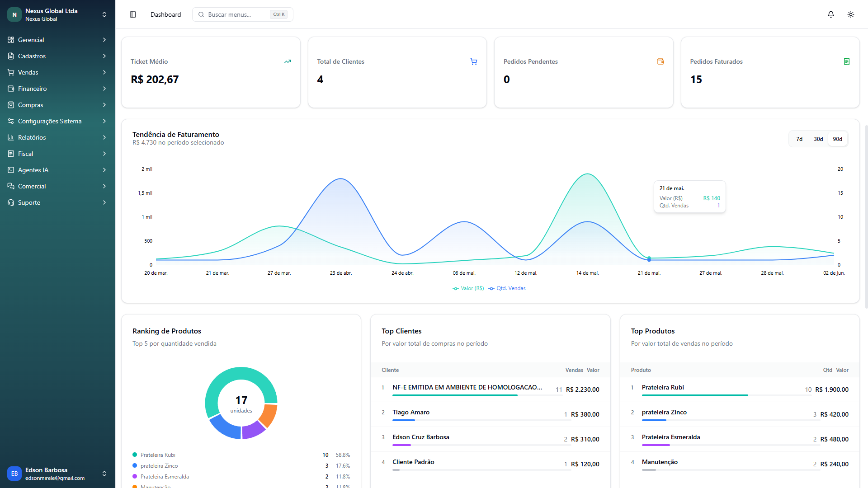
Task: Open the Edson Barbosa user menu
Action: click(57, 474)
